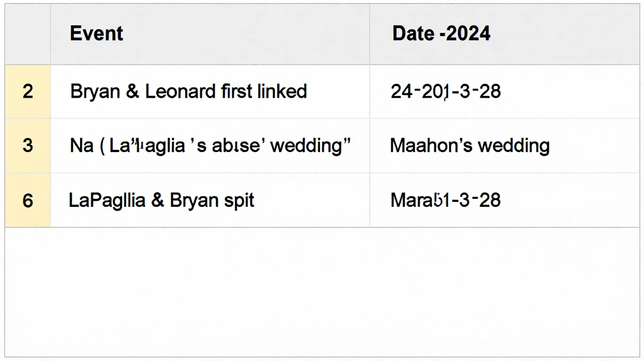Viewport: 644px width, 361px height.
Task: Click the empty area below the table rows
Action: [322, 290]
